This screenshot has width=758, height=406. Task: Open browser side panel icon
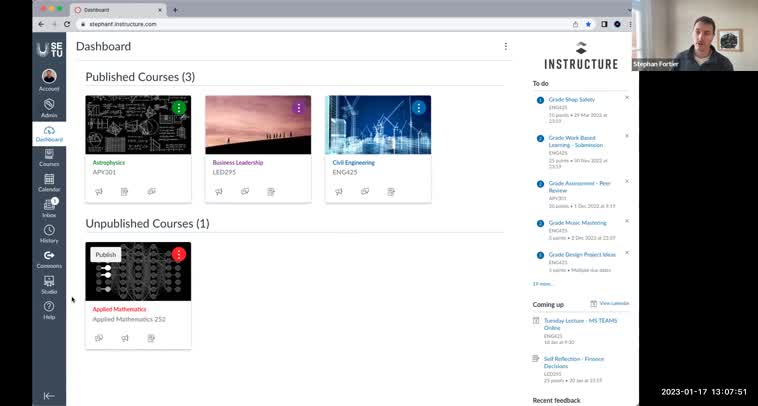coord(604,24)
